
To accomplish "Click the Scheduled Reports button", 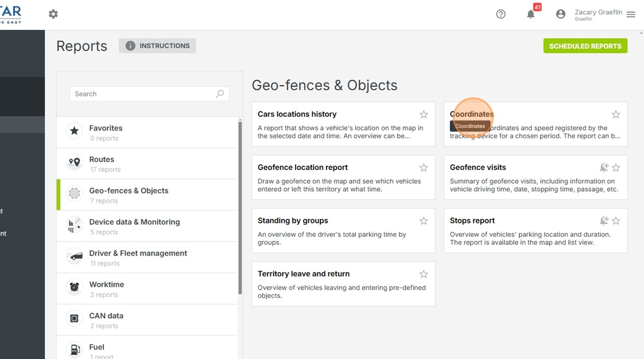I will (x=585, y=46).
